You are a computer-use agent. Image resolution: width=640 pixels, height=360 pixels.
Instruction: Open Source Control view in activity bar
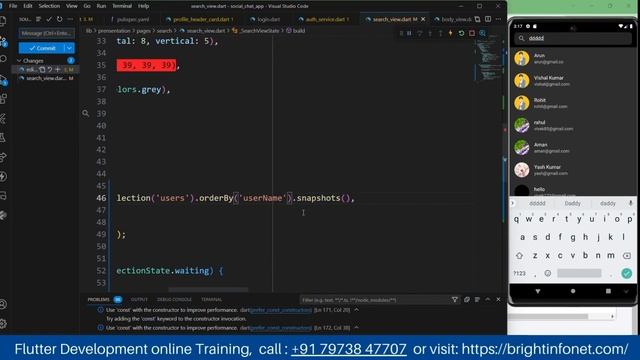(3, 41)
